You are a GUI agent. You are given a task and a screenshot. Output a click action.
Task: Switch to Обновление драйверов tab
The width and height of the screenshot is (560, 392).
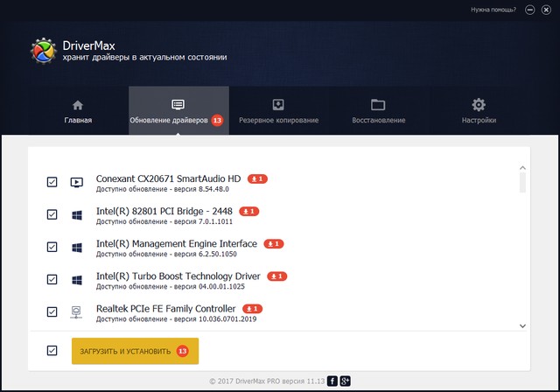tap(178, 110)
